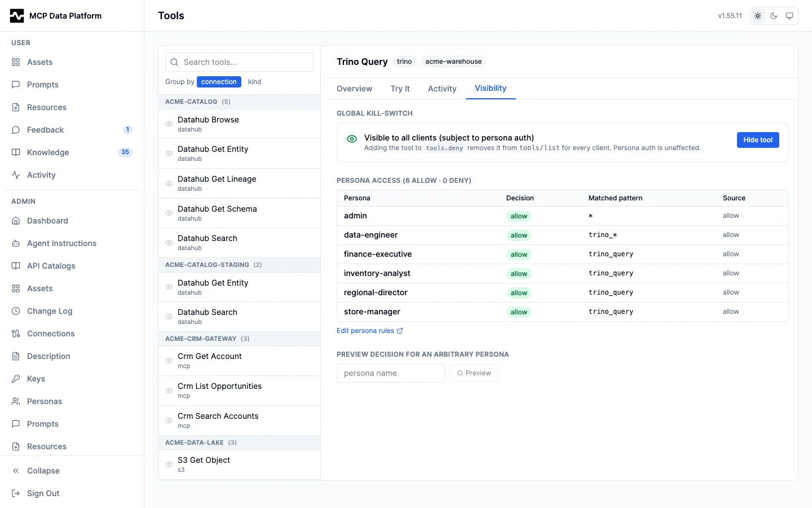
Task: Collapse the ACME-CATALOG-STAGING group header
Action: (x=239, y=265)
